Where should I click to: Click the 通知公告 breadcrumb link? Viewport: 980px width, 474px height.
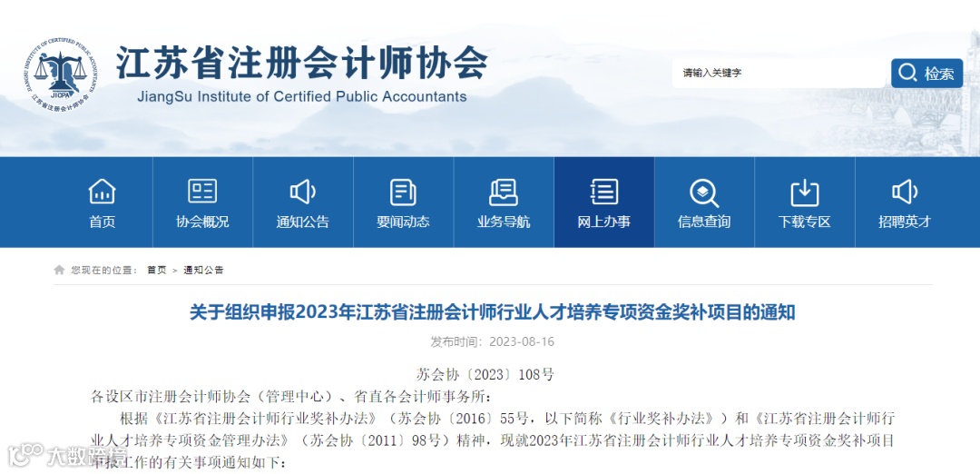pos(203,270)
